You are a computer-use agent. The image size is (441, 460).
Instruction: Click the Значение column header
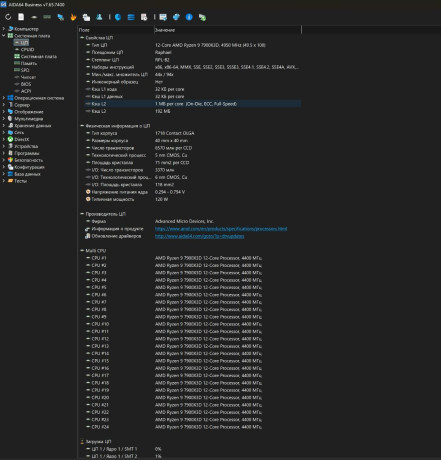[228, 30]
